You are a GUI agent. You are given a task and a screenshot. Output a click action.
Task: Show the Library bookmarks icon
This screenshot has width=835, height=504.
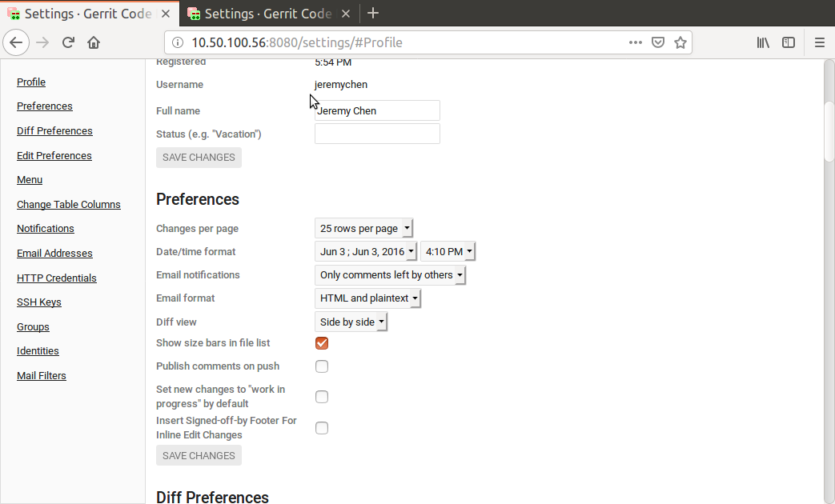[x=763, y=42]
